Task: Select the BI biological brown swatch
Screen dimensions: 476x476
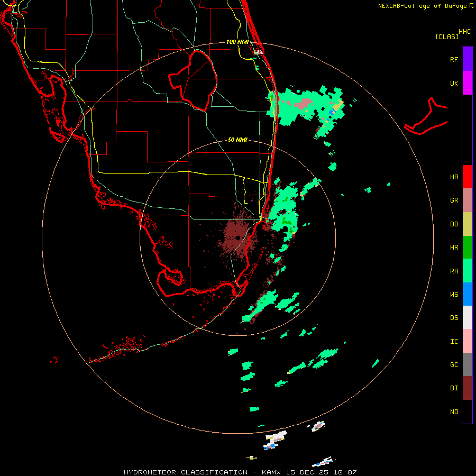Action: coord(467,388)
